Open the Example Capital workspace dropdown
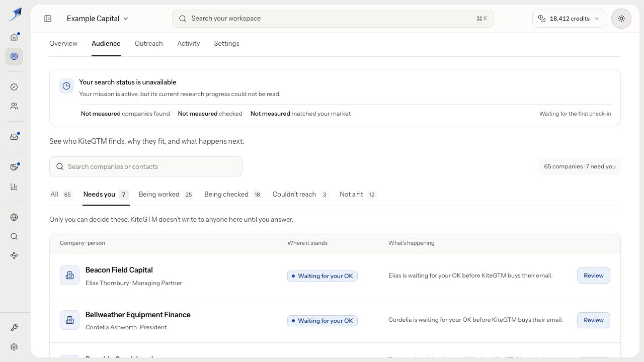Screen dimensions: 644x362 click(98, 19)
